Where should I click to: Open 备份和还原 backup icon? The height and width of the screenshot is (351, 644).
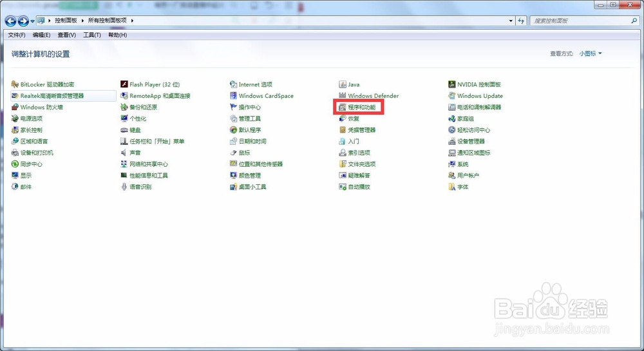coord(124,107)
